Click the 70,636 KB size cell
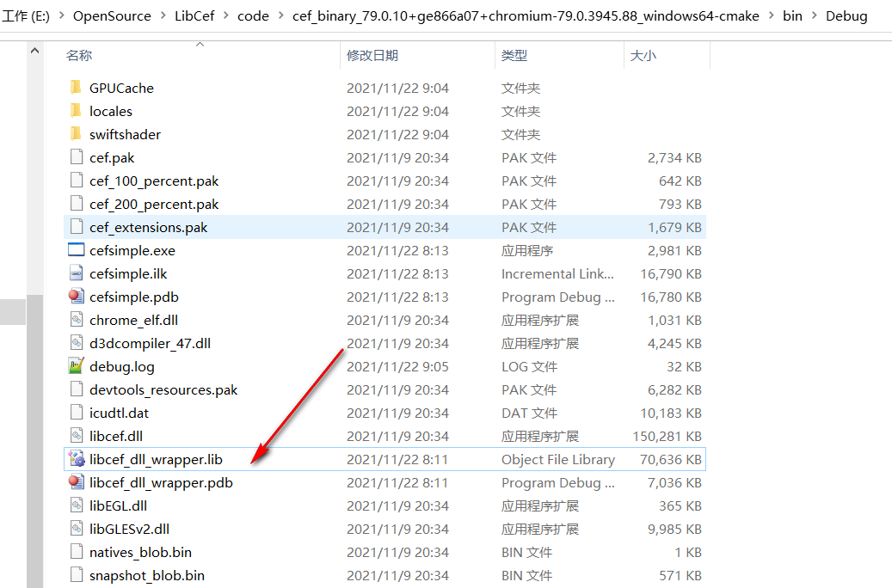The height and width of the screenshot is (588, 892). 671,459
